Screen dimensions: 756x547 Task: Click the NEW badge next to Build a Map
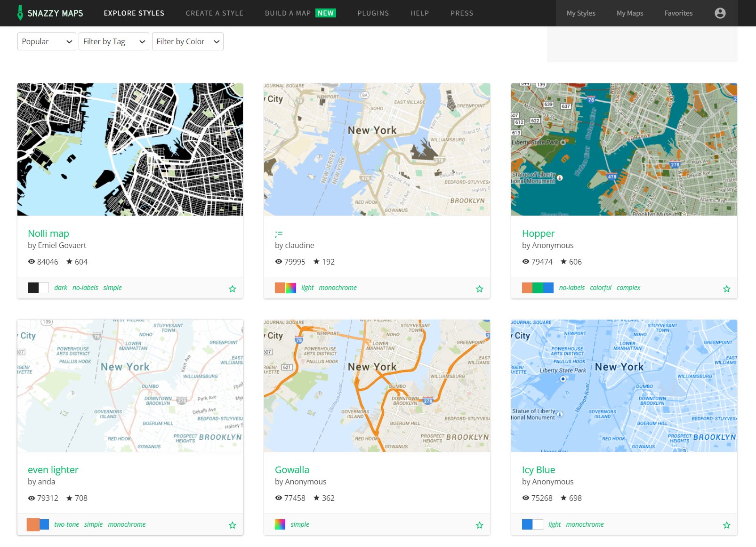[326, 13]
